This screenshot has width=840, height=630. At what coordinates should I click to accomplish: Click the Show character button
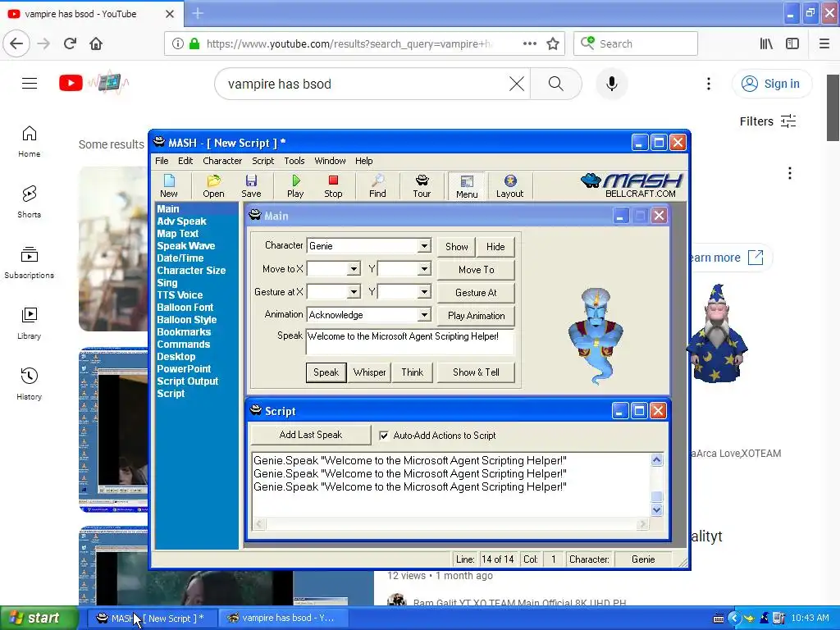[456, 247]
